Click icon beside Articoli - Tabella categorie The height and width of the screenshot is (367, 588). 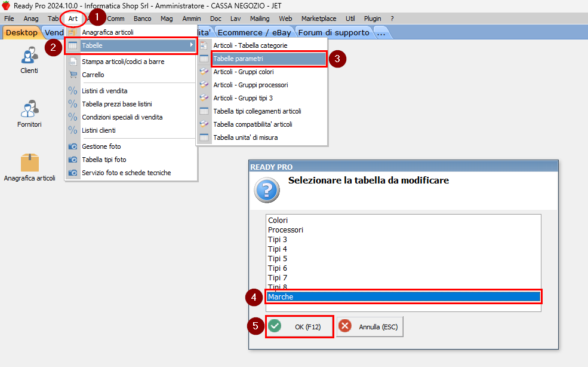click(x=204, y=45)
